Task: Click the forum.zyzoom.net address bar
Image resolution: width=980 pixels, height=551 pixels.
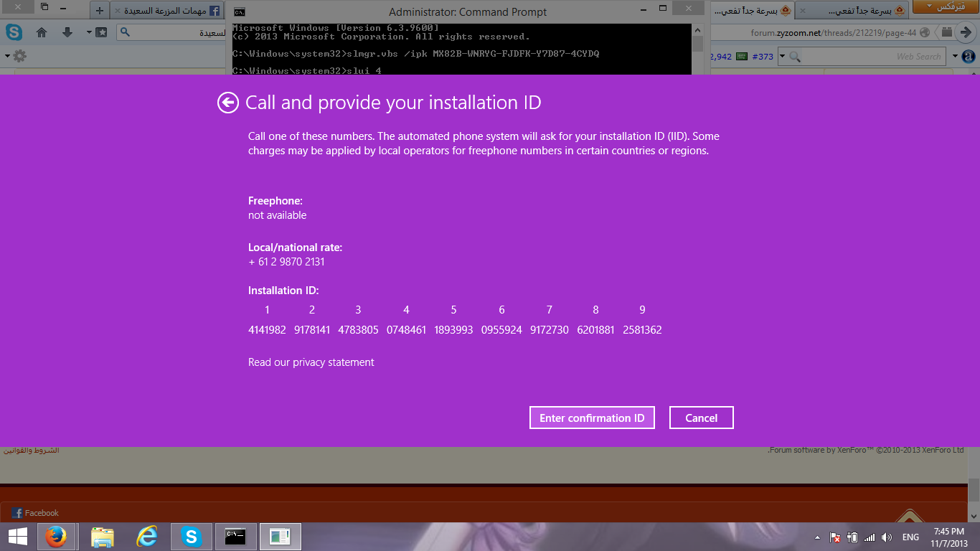Action: (x=832, y=32)
